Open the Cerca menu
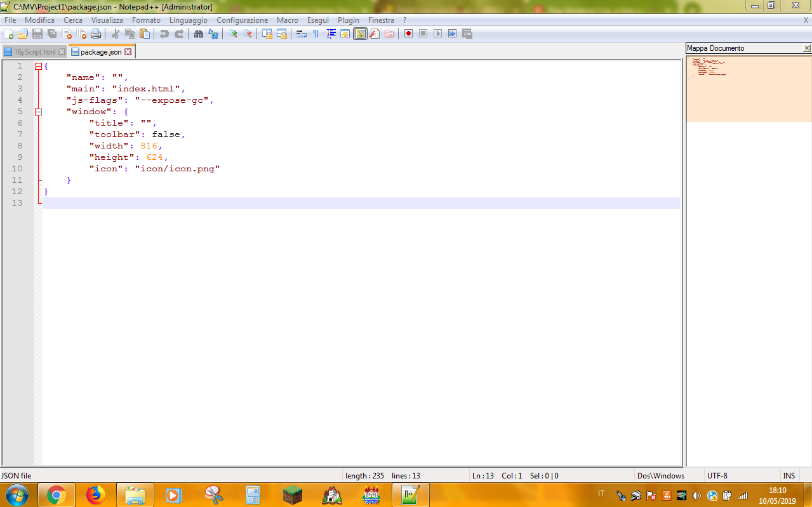 73,20
